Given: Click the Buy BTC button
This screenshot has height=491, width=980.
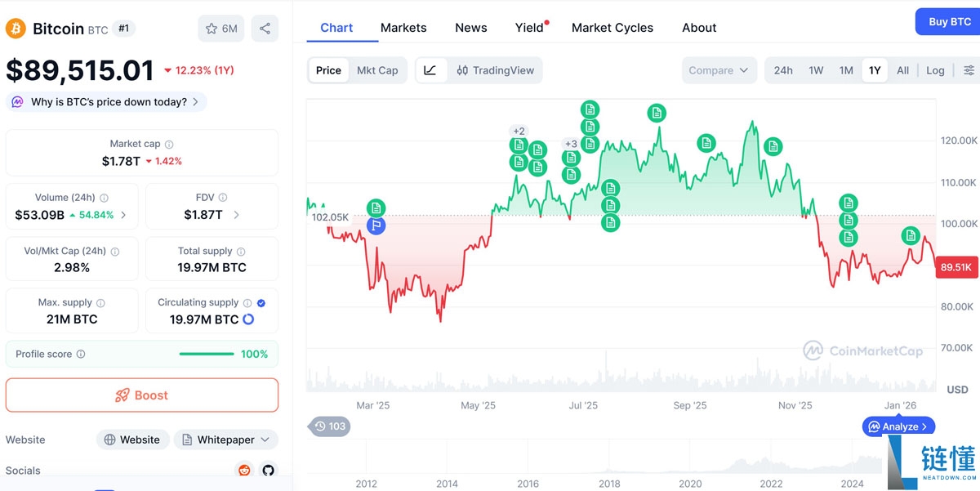Looking at the screenshot, I should pos(950,22).
